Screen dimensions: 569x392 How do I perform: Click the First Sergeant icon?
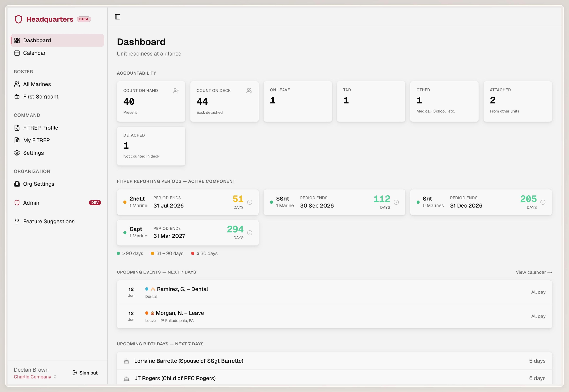(17, 97)
